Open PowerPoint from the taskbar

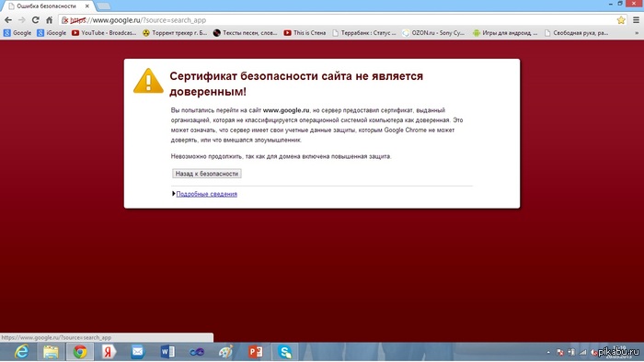pos(255,352)
